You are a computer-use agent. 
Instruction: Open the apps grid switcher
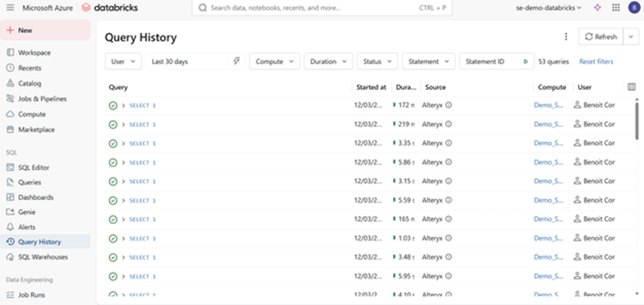click(x=616, y=7)
